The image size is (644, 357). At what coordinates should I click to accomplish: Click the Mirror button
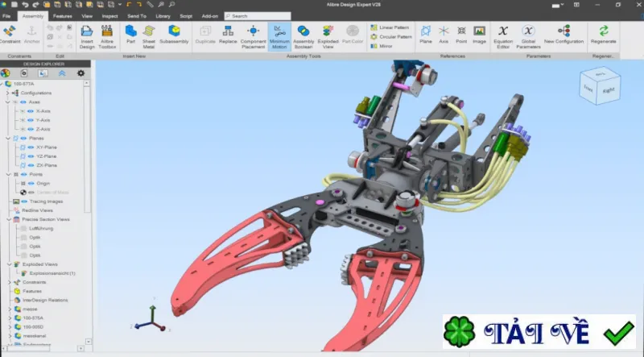pyautogui.click(x=382, y=46)
